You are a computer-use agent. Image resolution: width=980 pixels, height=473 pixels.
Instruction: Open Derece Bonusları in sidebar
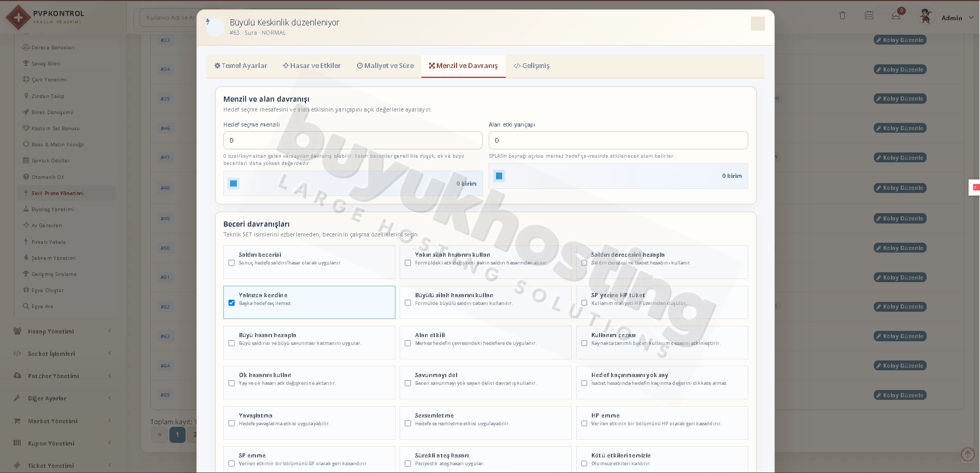pyautogui.click(x=53, y=48)
